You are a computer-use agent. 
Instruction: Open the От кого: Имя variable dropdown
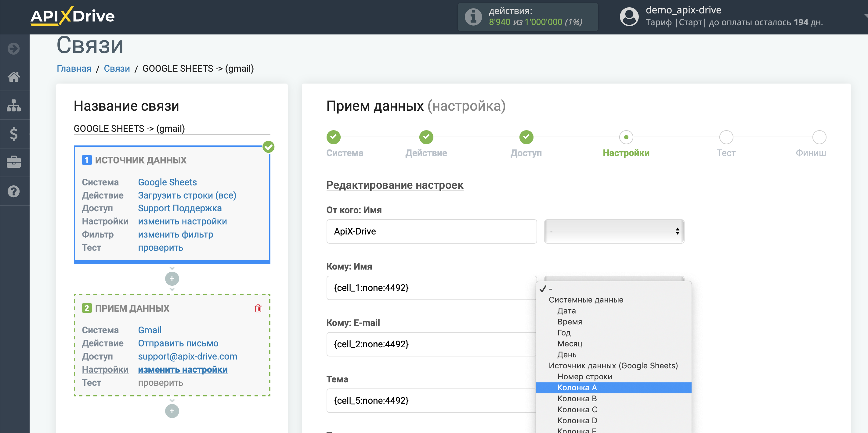[614, 231]
